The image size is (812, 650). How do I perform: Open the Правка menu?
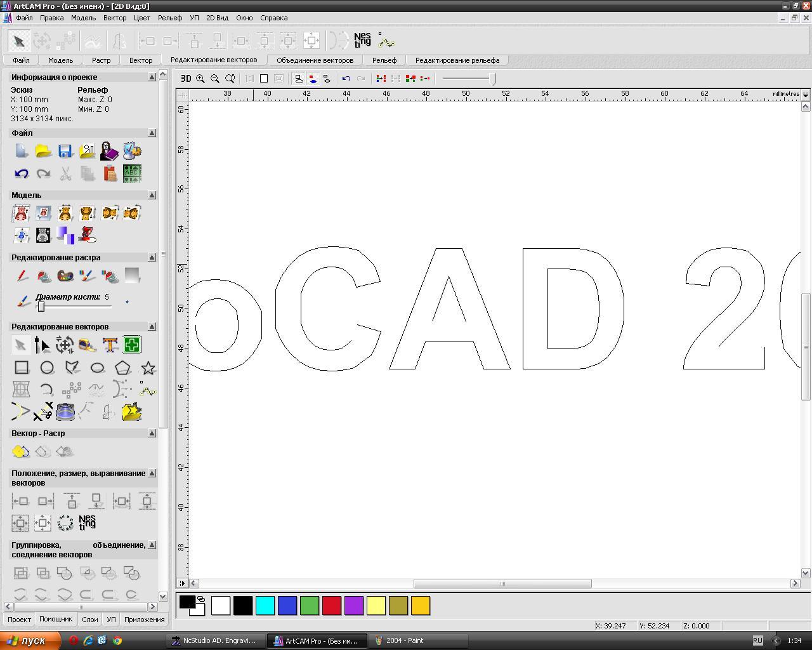point(51,18)
